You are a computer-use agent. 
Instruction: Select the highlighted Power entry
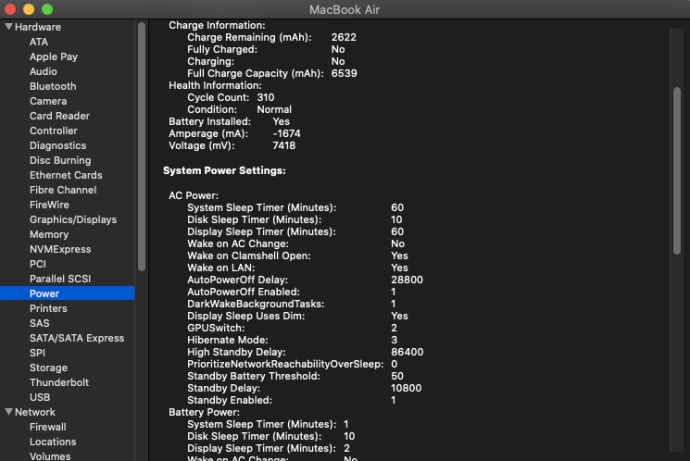[x=67, y=293]
